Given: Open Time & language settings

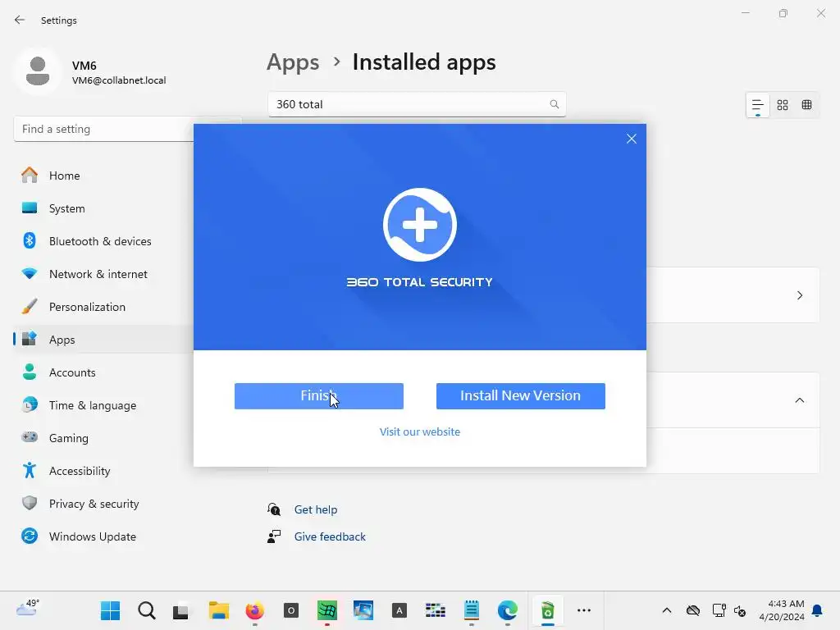Looking at the screenshot, I should 103,405.
